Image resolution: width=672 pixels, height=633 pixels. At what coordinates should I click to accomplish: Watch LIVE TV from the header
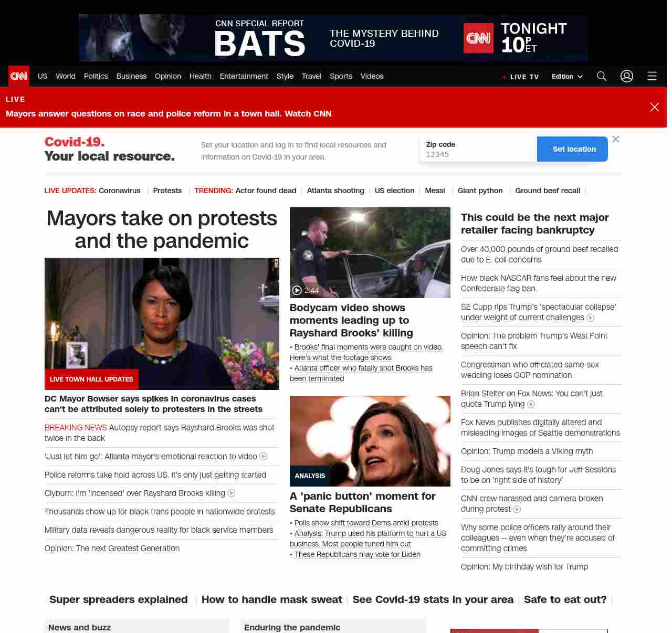coord(521,77)
